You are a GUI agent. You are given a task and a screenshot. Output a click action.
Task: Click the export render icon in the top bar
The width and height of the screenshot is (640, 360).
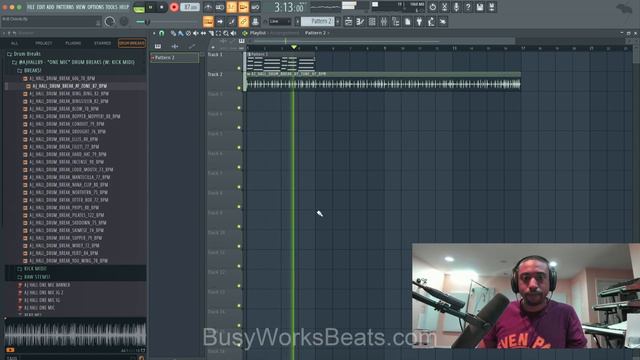pos(491,7)
